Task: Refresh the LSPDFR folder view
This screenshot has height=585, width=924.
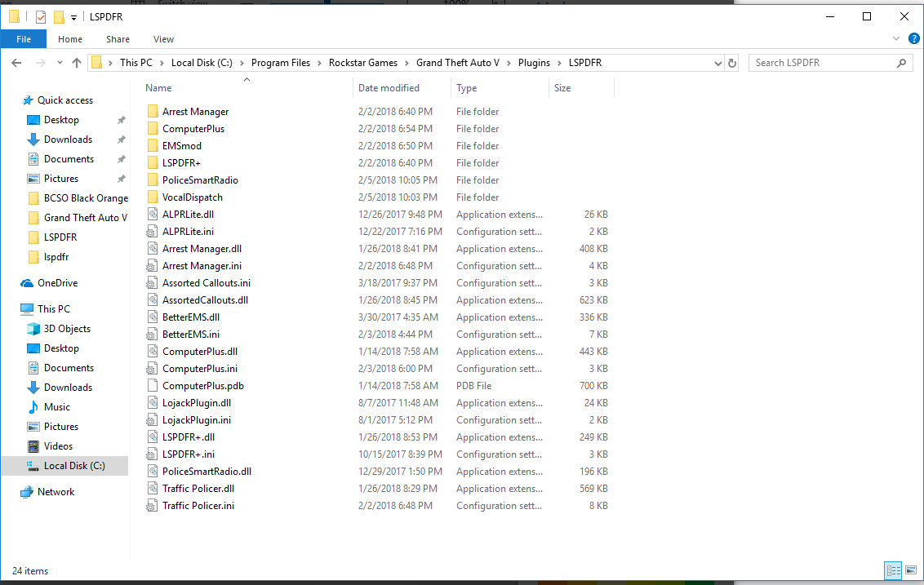Action: click(732, 63)
